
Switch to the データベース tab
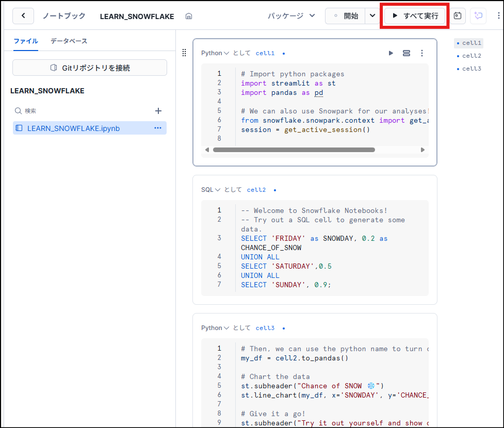click(69, 41)
